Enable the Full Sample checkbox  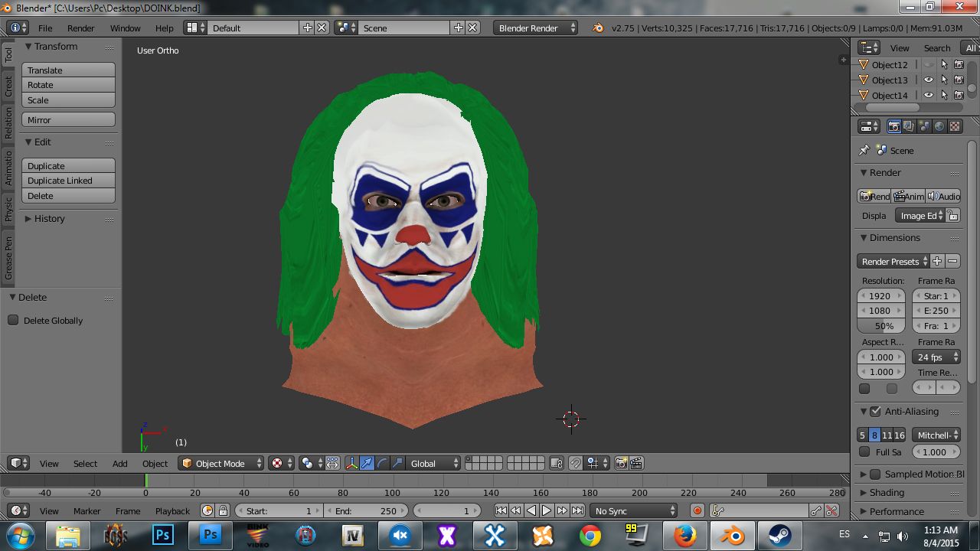pos(865,452)
